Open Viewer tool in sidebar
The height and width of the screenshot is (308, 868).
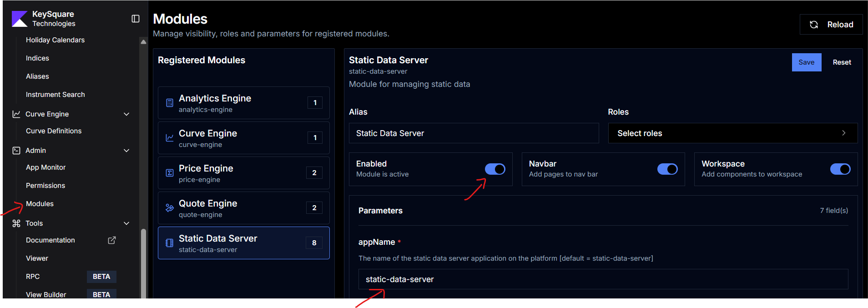37,258
